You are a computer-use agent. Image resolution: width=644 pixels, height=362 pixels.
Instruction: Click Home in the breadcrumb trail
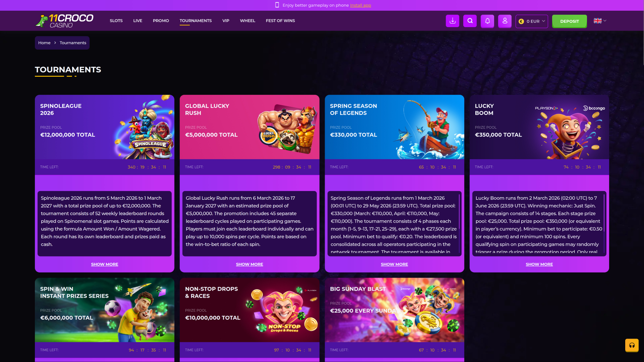click(44, 43)
